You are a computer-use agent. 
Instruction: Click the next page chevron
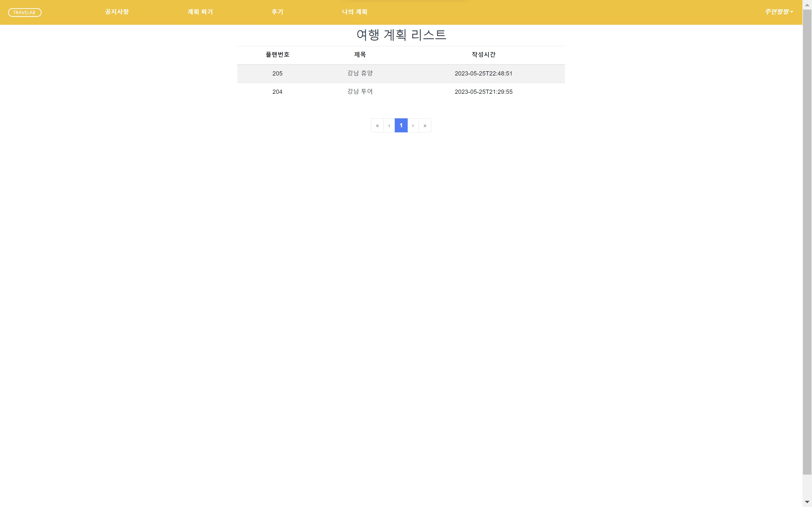[x=413, y=125]
